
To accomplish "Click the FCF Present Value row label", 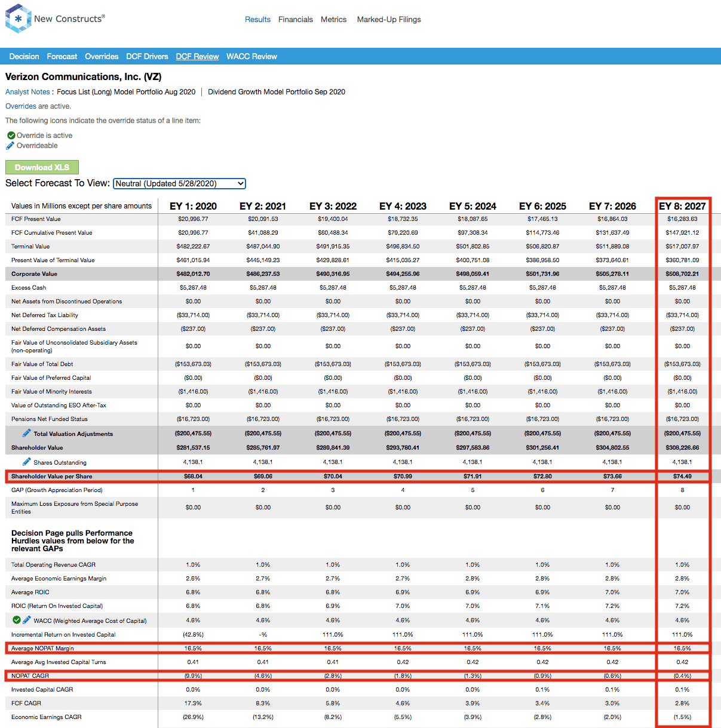I will click(36, 219).
